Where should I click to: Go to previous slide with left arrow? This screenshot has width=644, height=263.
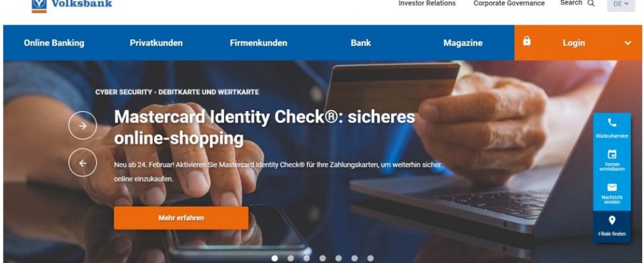click(x=82, y=163)
